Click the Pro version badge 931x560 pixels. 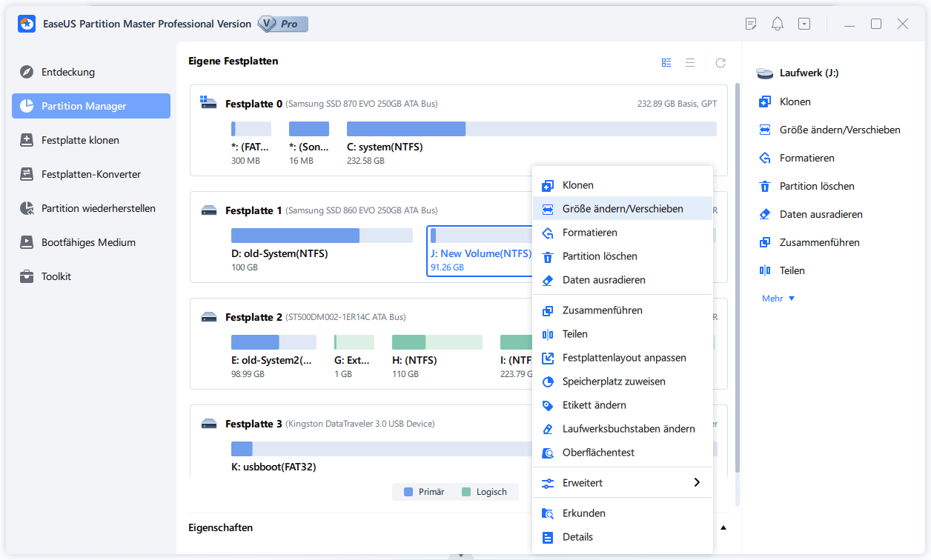[283, 24]
